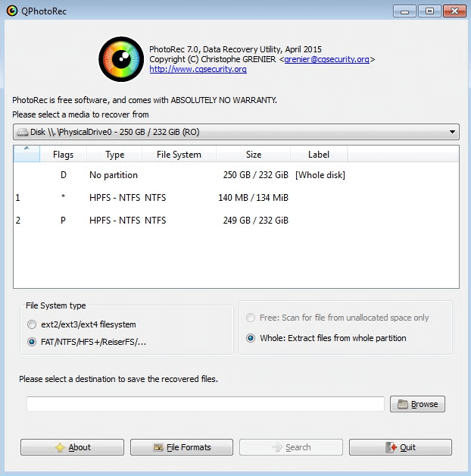Open the File Formats dialog

pyautogui.click(x=182, y=447)
